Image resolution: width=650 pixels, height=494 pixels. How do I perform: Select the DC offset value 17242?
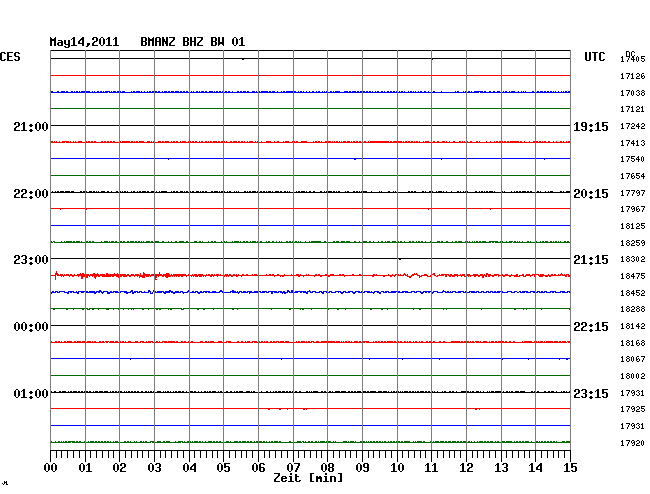click(x=633, y=126)
